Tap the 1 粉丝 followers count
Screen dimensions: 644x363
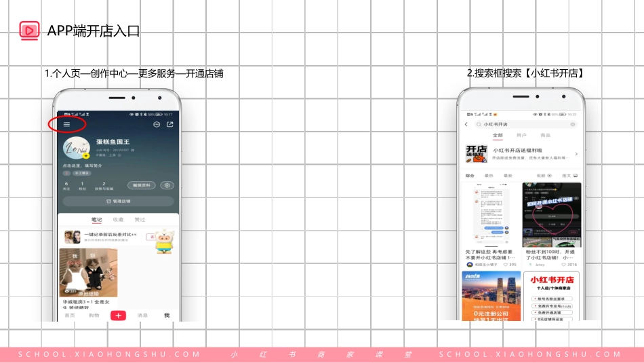(82, 186)
